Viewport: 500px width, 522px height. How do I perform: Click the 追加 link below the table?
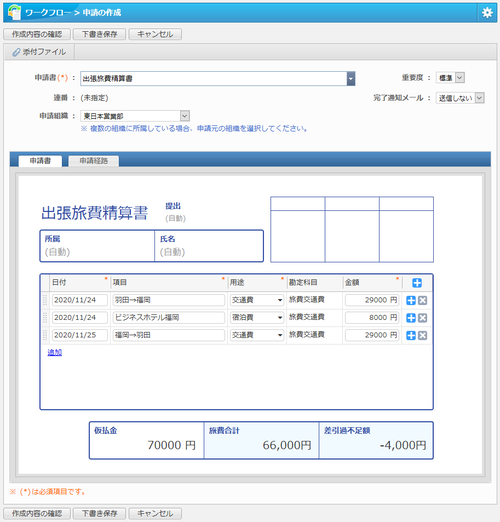[55, 352]
